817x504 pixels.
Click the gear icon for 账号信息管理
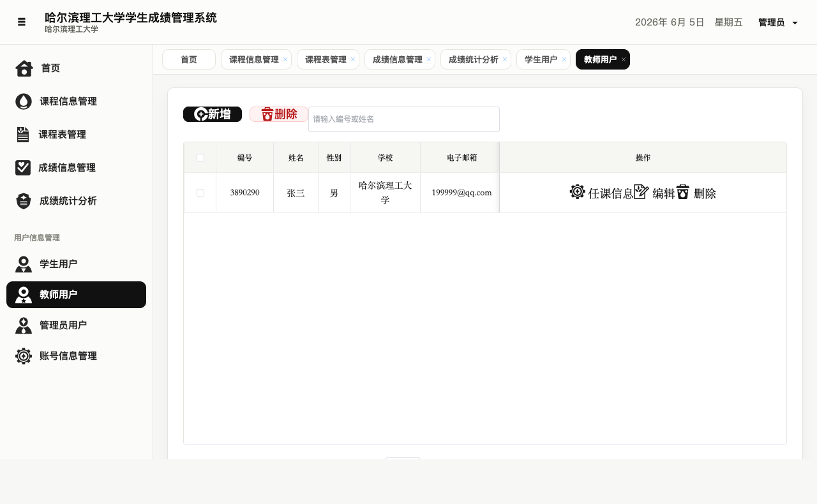(x=24, y=356)
